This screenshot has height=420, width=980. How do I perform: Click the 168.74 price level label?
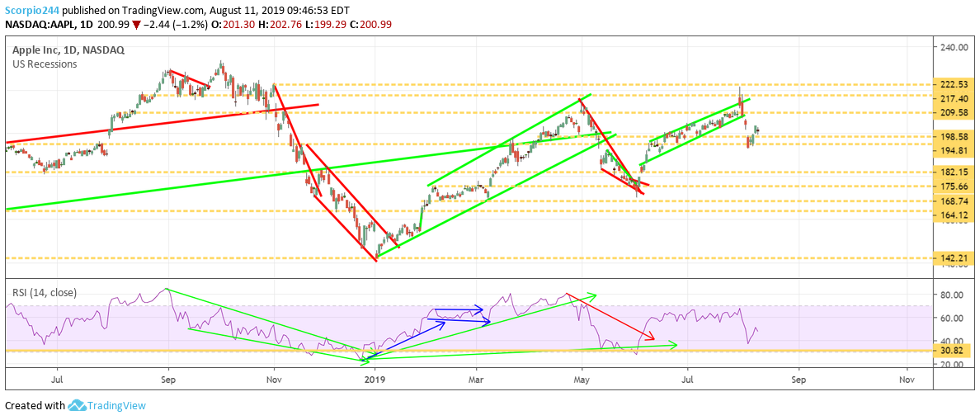coord(953,201)
